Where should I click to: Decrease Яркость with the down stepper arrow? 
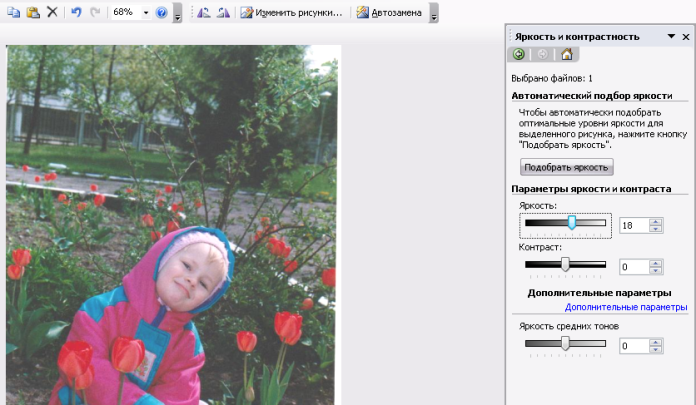point(656,229)
